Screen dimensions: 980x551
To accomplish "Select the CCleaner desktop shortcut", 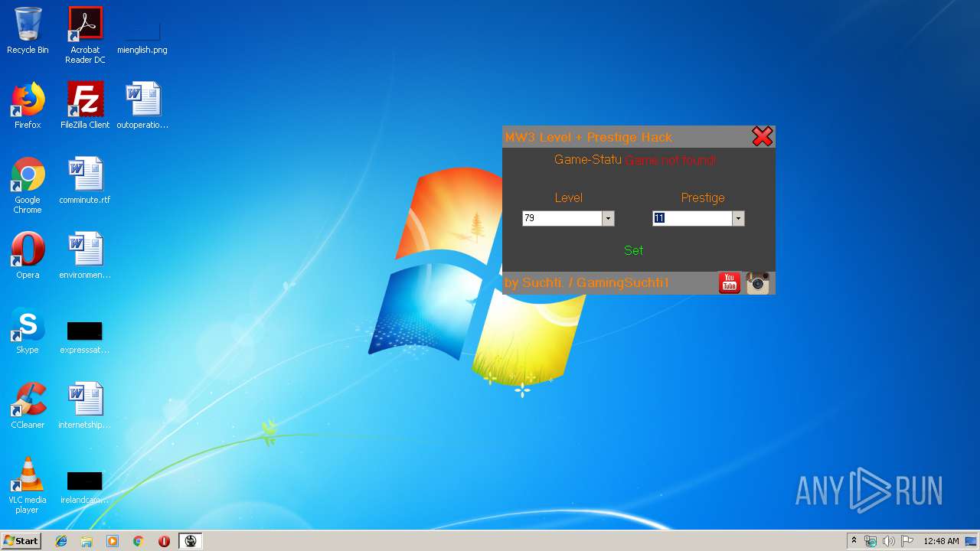I will (28, 406).
